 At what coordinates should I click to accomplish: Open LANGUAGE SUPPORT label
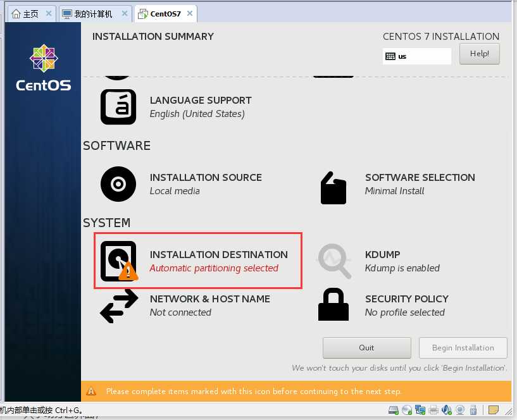[201, 101]
